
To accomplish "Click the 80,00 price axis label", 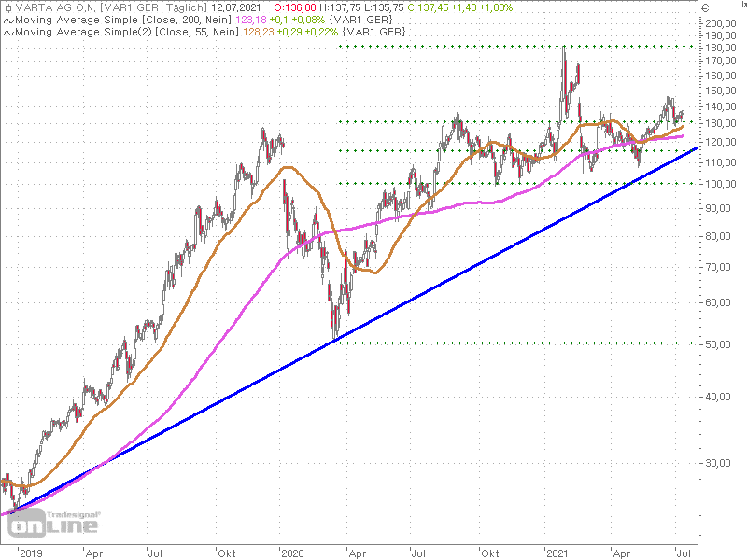I will [718, 236].
